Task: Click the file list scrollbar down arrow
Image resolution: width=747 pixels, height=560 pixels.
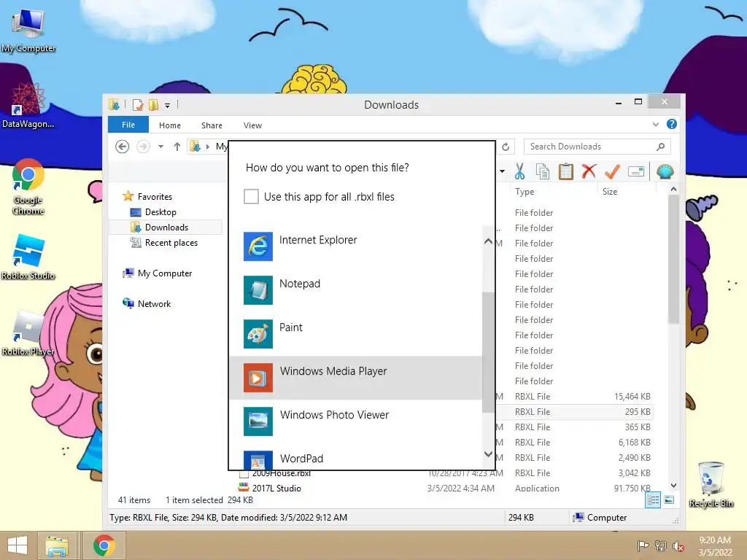Action: [673, 486]
